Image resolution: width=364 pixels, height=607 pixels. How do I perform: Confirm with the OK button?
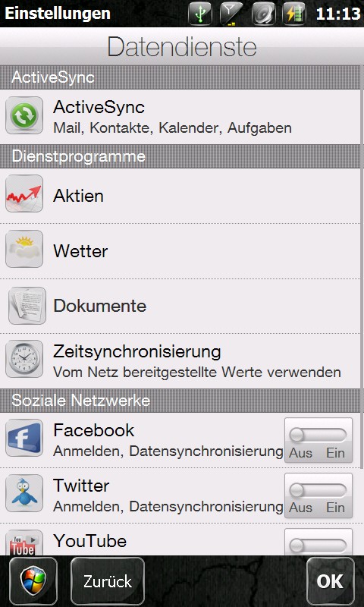331,581
